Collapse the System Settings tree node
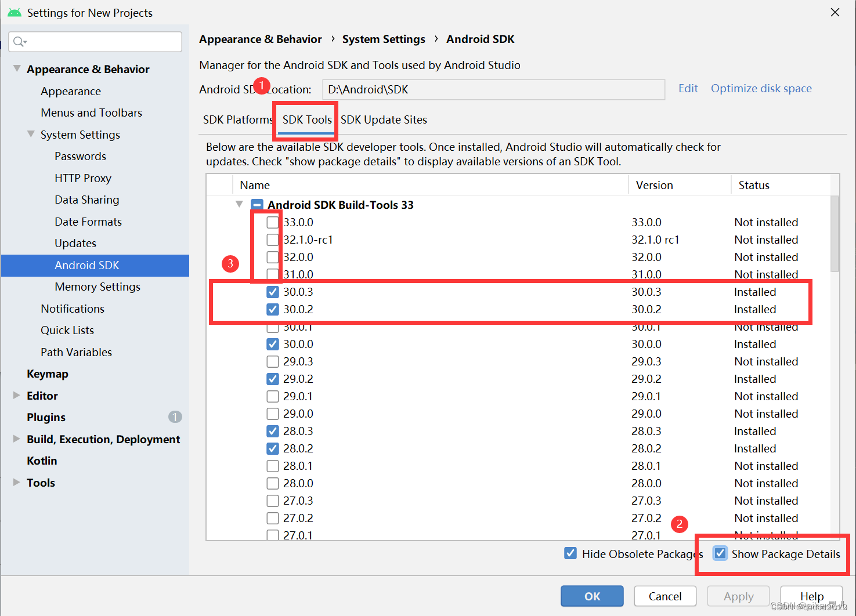 pyautogui.click(x=31, y=134)
